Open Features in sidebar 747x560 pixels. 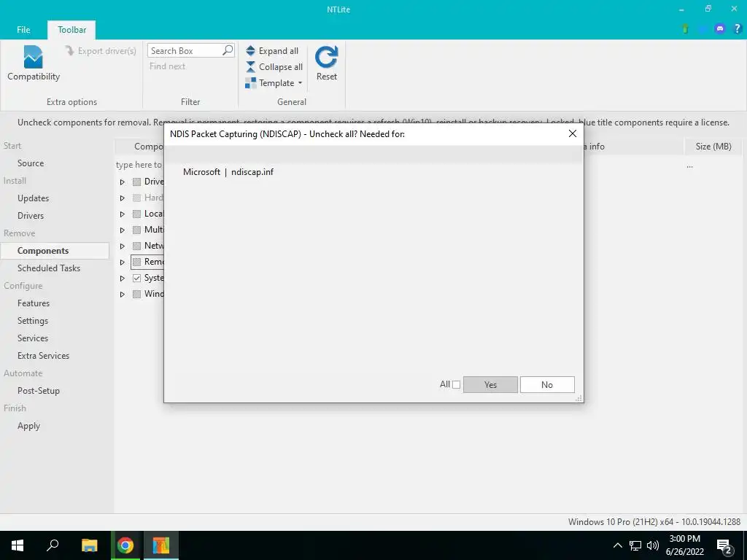[34, 303]
